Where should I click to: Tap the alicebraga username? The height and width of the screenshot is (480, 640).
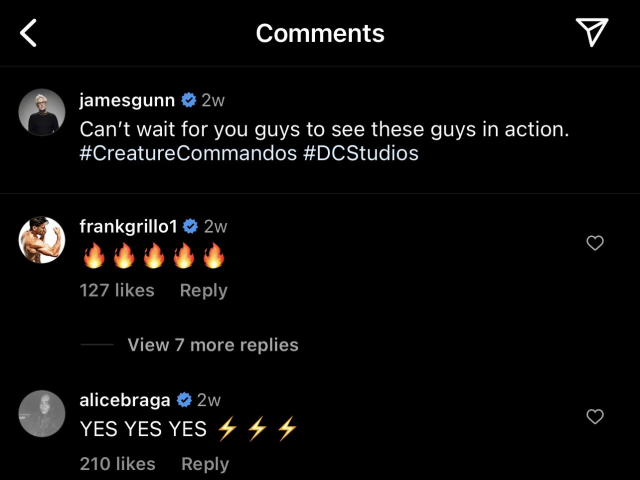pos(125,401)
